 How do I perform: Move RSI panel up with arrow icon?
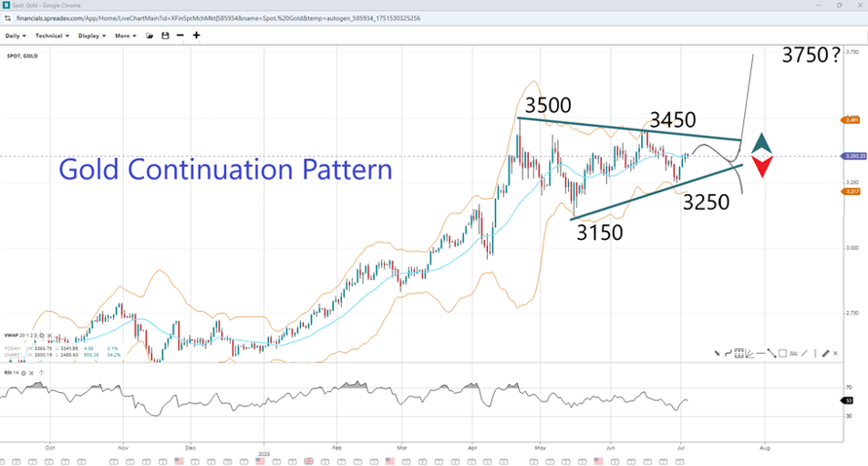point(42,373)
